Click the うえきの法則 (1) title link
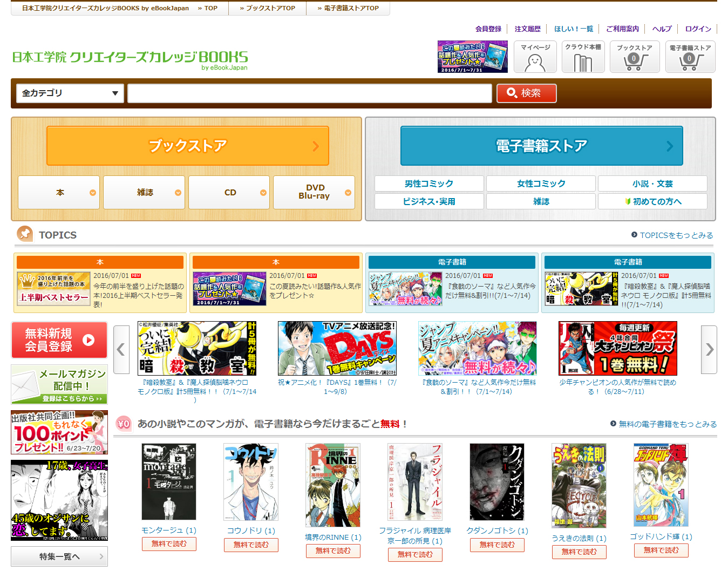 [579, 538]
